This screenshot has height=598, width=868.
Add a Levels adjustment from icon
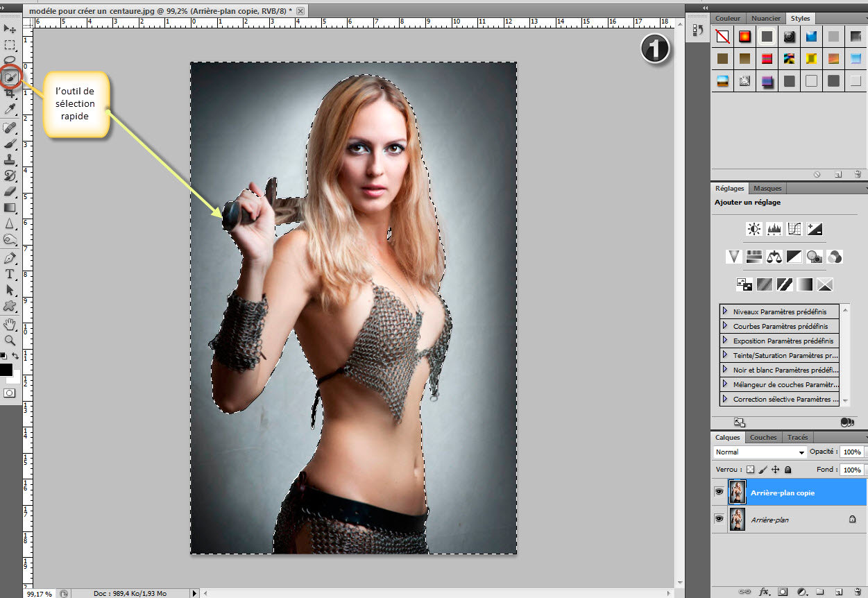(x=775, y=229)
